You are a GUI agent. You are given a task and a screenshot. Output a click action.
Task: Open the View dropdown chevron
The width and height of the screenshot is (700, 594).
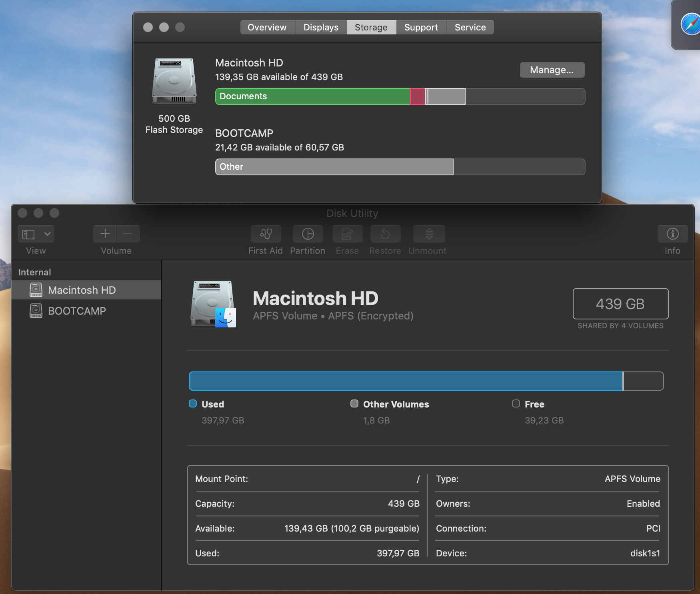[47, 234]
